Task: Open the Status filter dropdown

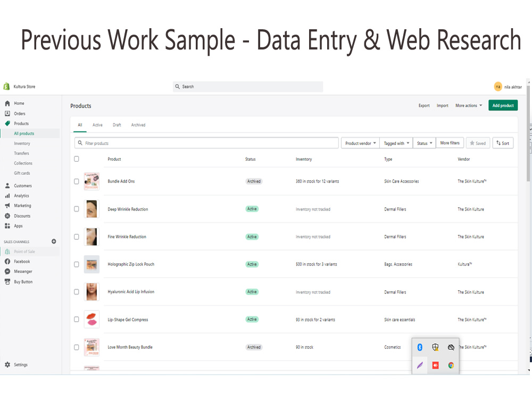Action: click(x=425, y=143)
